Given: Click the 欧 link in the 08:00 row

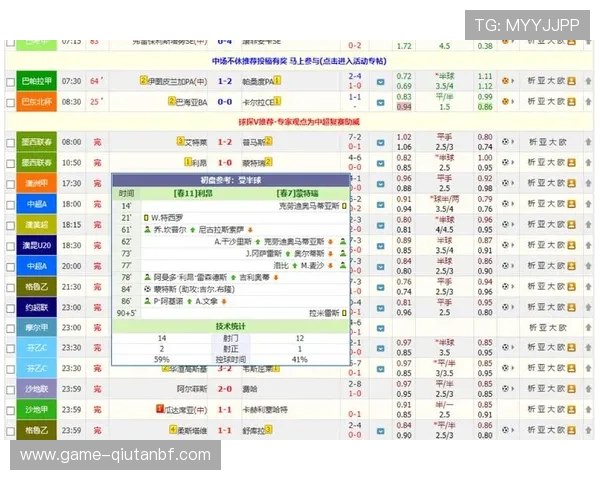Looking at the screenshot, I should 561,142.
